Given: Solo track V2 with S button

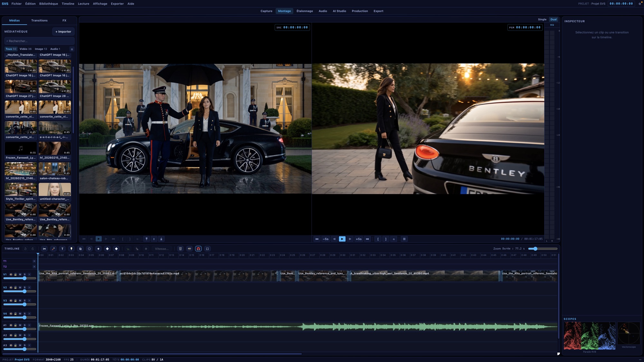Looking at the screenshot, I should 24,288.
